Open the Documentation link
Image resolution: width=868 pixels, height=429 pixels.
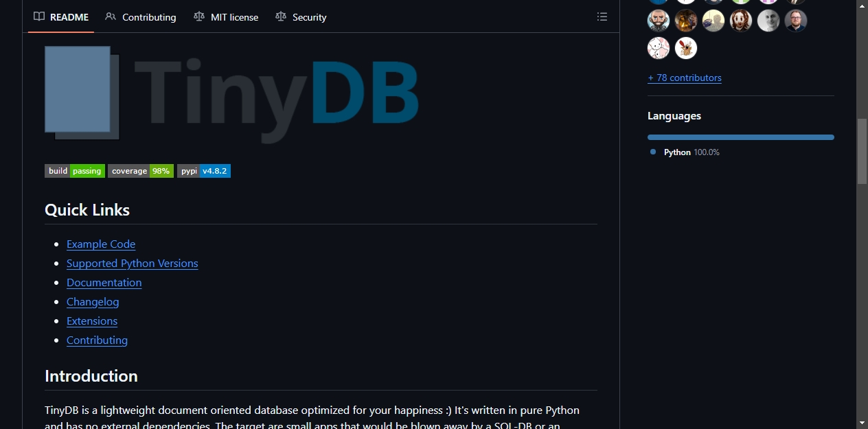coord(104,282)
